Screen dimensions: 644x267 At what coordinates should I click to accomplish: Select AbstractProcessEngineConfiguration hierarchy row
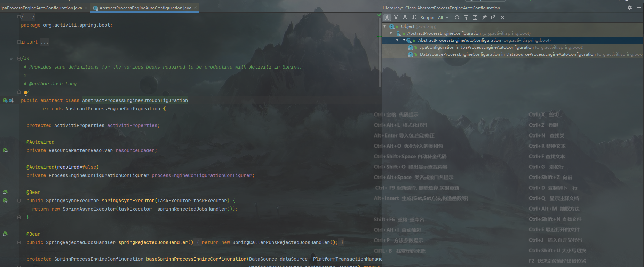click(x=513, y=33)
